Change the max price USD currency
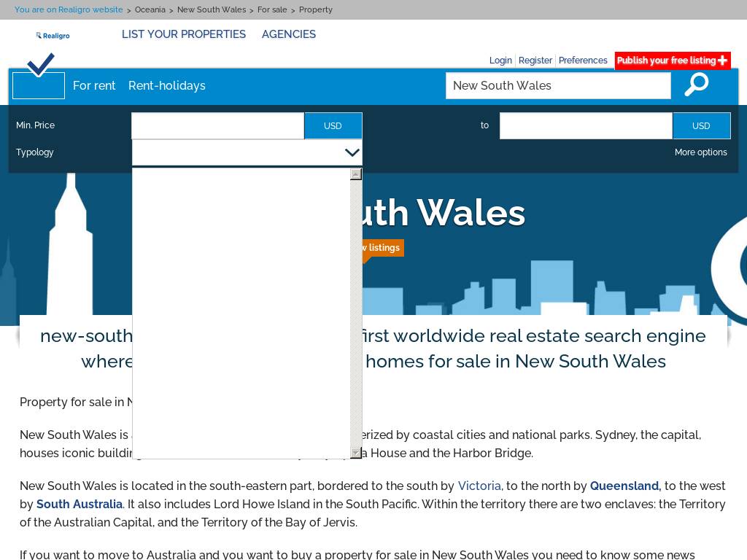This screenshot has width=747, height=560. (701, 125)
